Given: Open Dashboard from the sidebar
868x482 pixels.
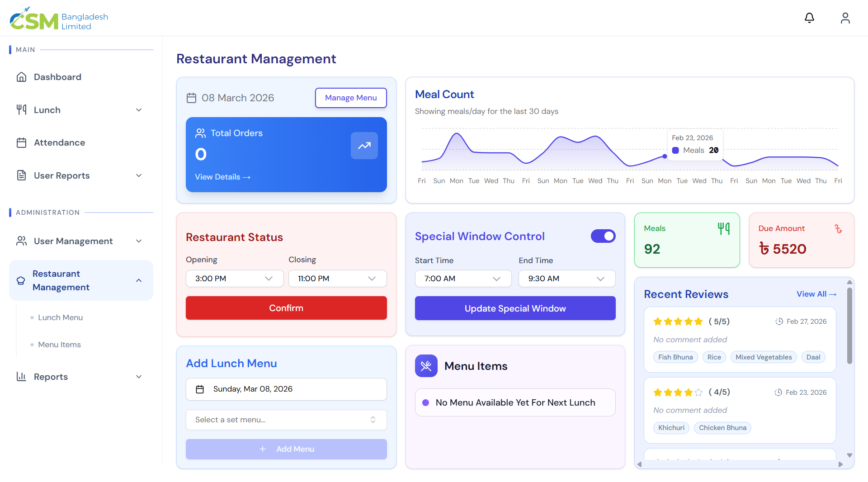Looking at the screenshot, I should click(57, 77).
